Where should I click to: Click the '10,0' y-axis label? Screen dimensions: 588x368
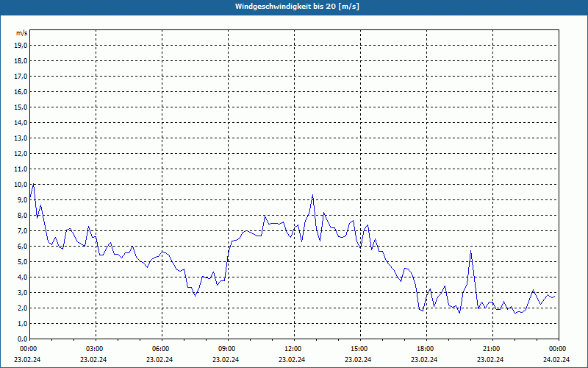(21, 185)
